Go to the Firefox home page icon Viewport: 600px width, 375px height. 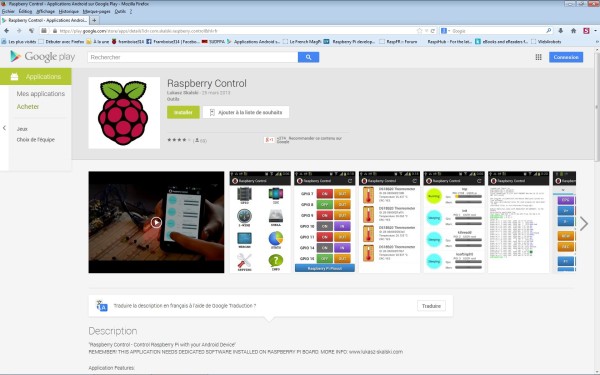[x=573, y=31]
